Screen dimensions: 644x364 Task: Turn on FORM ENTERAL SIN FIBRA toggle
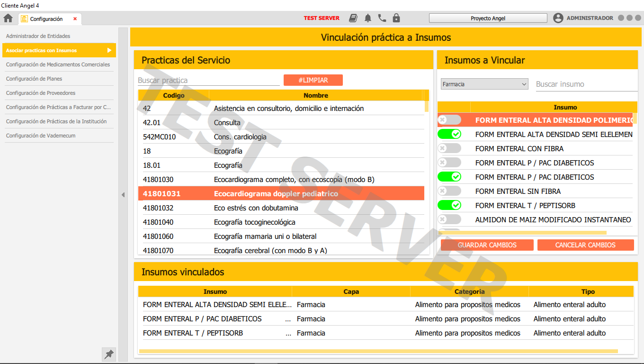point(449,191)
